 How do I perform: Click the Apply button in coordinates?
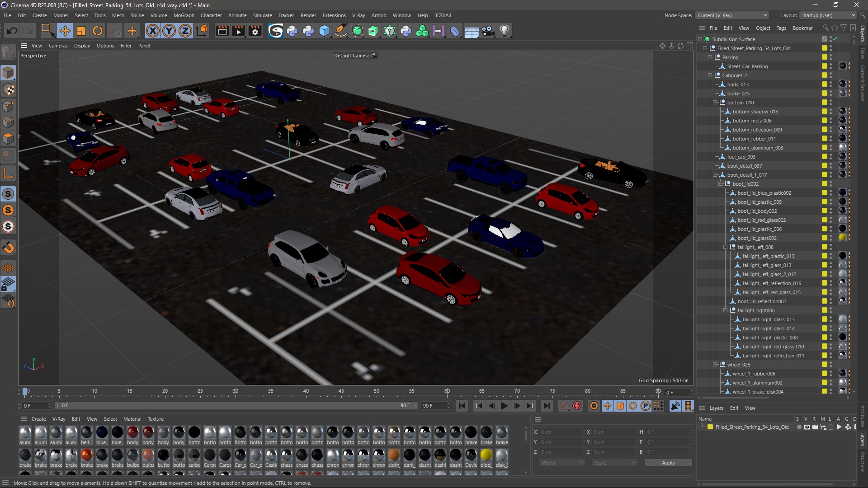pos(668,463)
